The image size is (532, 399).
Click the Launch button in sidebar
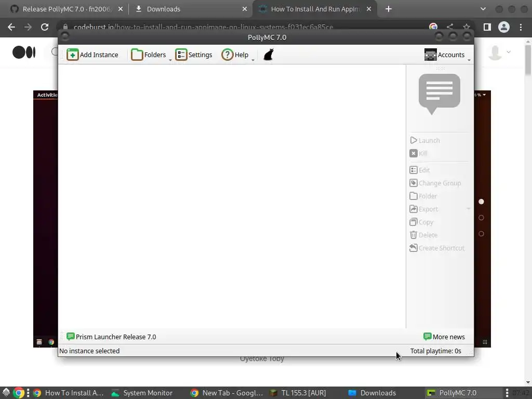(x=424, y=140)
